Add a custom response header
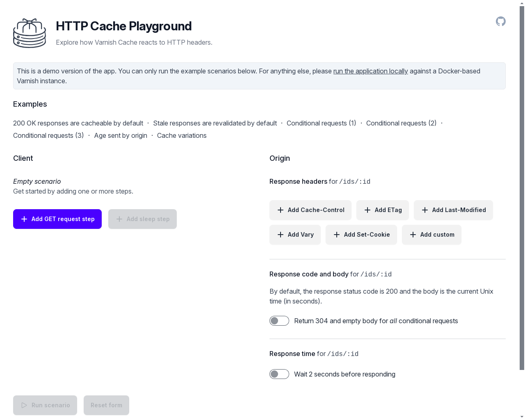Image resolution: width=525 pixels, height=420 pixels. [431, 235]
